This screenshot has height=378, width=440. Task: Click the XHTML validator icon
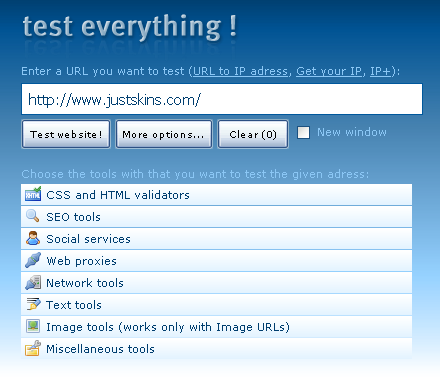tap(33, 194)
